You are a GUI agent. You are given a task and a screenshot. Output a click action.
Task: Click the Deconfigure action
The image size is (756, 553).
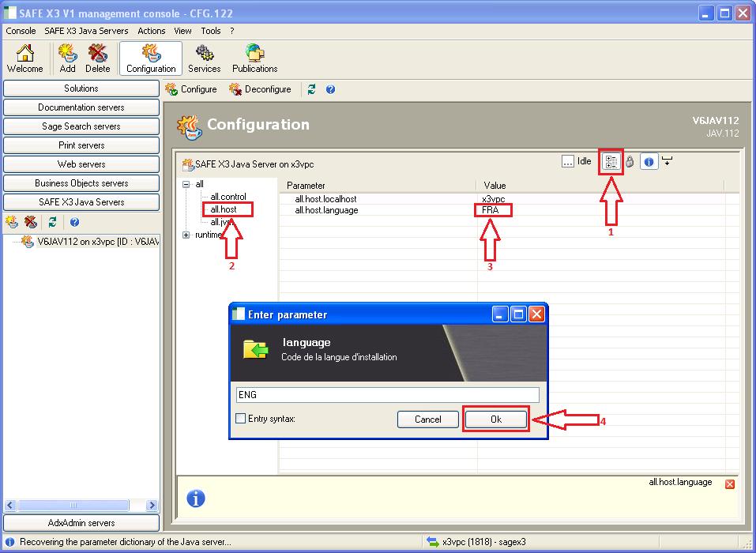261,89
